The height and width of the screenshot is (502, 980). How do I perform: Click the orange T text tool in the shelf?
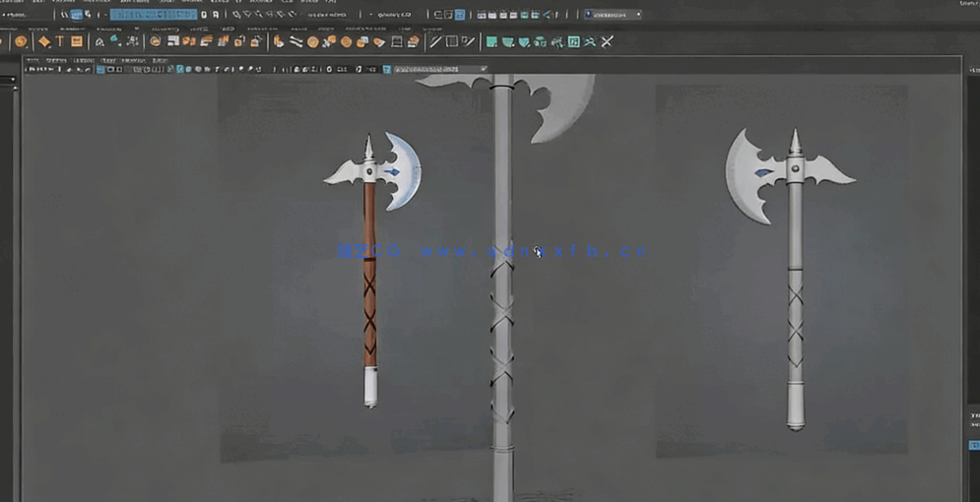59,42
